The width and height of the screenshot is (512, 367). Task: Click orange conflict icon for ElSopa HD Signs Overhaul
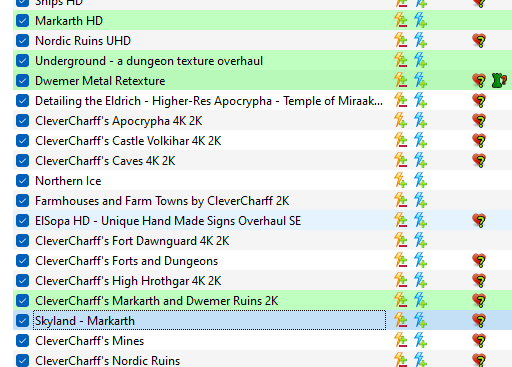click(x=400, y=220)
